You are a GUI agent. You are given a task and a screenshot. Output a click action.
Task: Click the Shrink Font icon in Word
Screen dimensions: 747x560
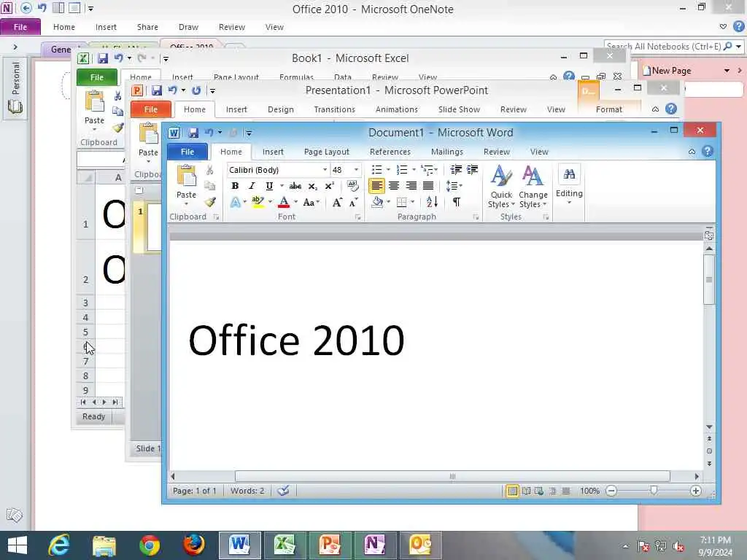click(353, 203)
